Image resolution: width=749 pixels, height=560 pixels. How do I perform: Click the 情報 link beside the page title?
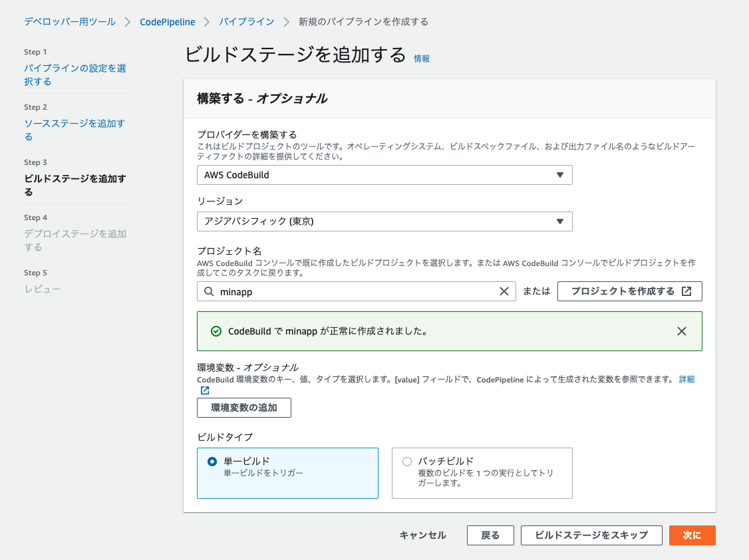click(422, 59)
